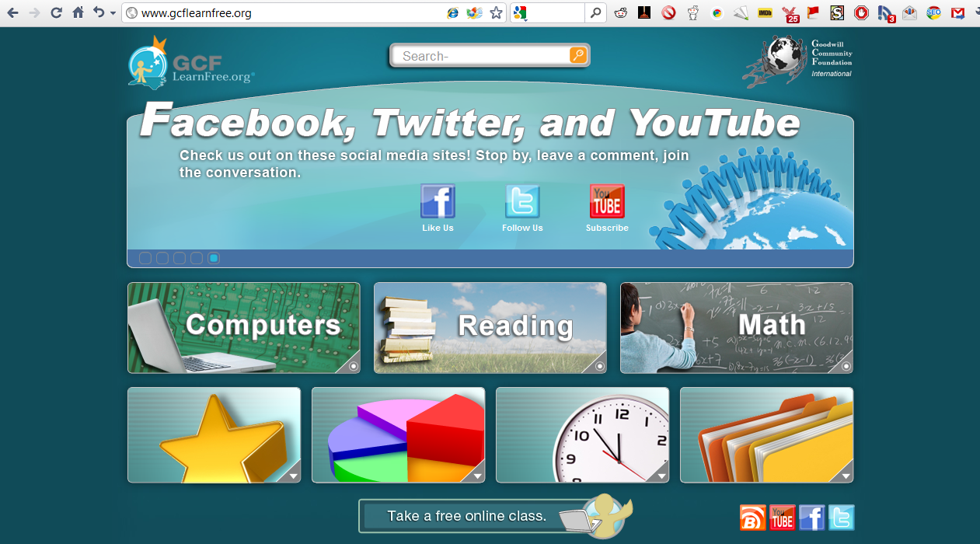Click the RSS extension with badge 3
Viewport: 980px width, 544px height.
886,13
